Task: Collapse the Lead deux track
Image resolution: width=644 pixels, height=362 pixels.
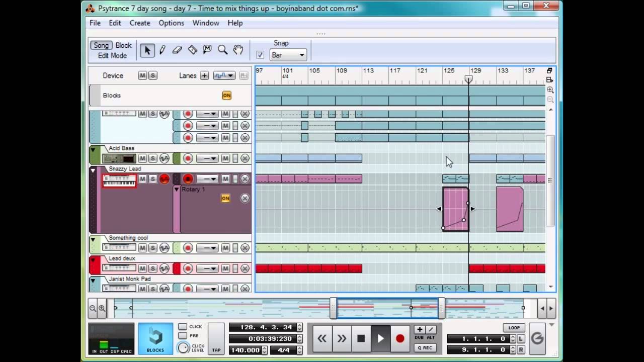Action: pos(93,260)
